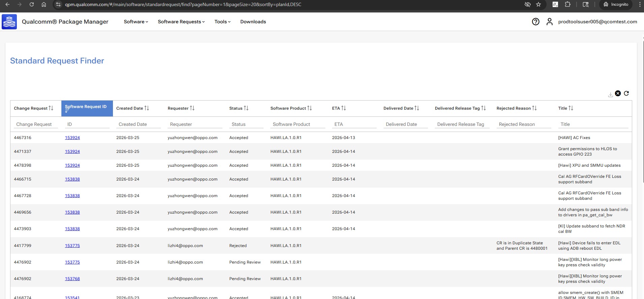Sort by Created Date arrows

[147, 108]
